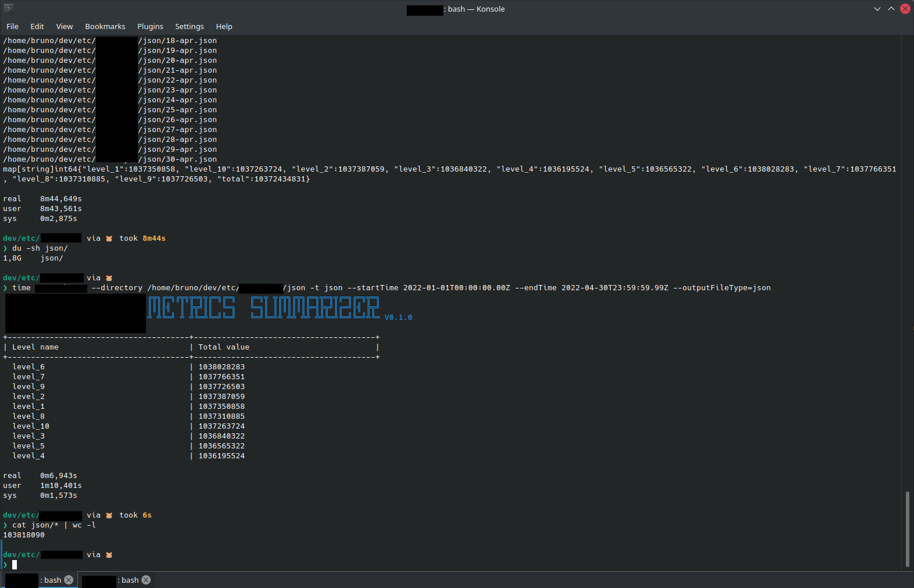This screenshot has width=914, height=588.
Task: Click the level_4 row label in the table
Action: (29, 456)
